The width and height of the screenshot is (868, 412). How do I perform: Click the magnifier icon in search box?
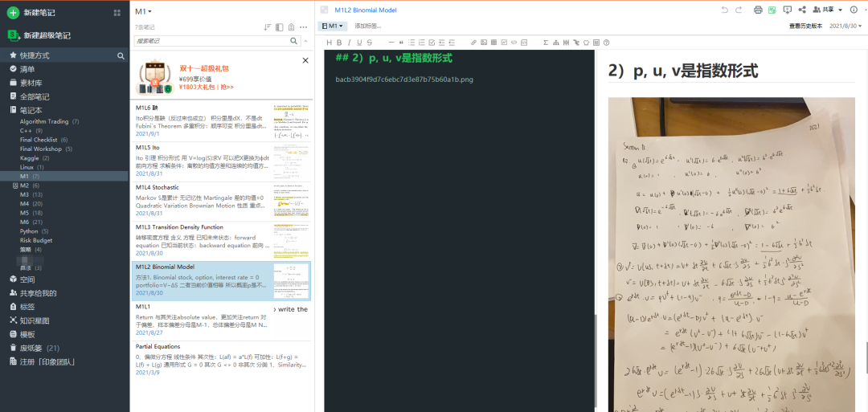pyautogui.click(x=294, y=41)
